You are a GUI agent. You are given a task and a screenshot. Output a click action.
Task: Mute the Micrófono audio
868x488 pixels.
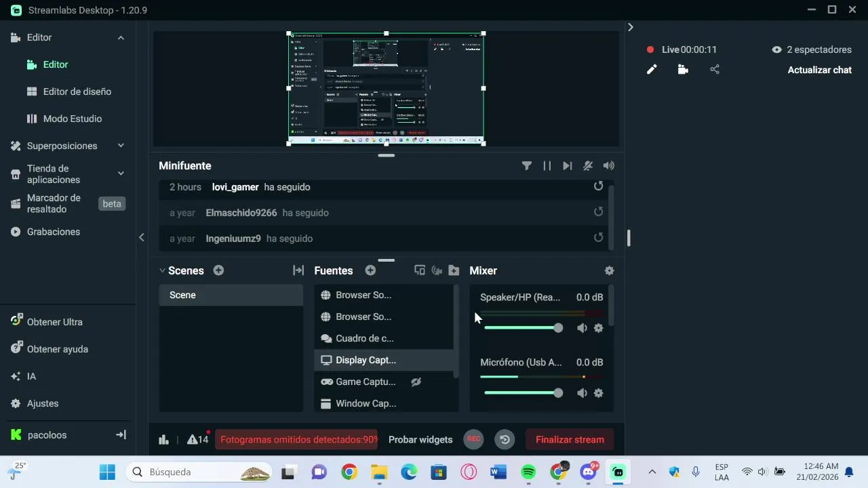point(582,393)
